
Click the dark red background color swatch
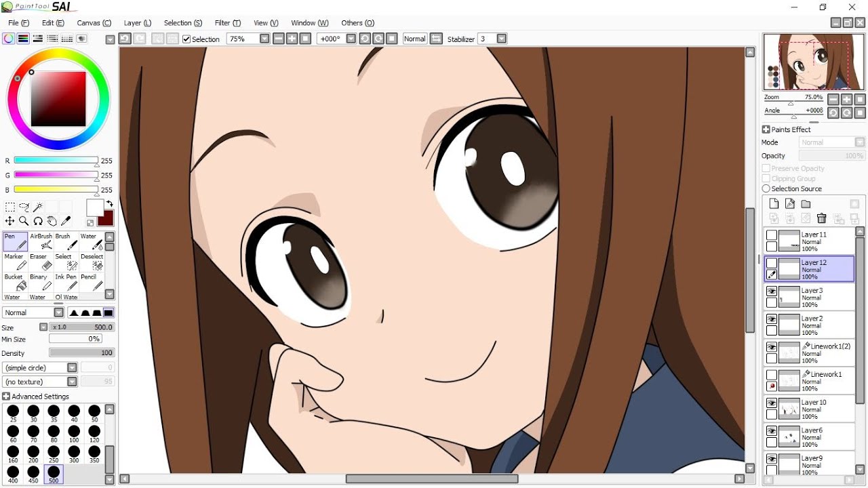click(x=105, y=218)
